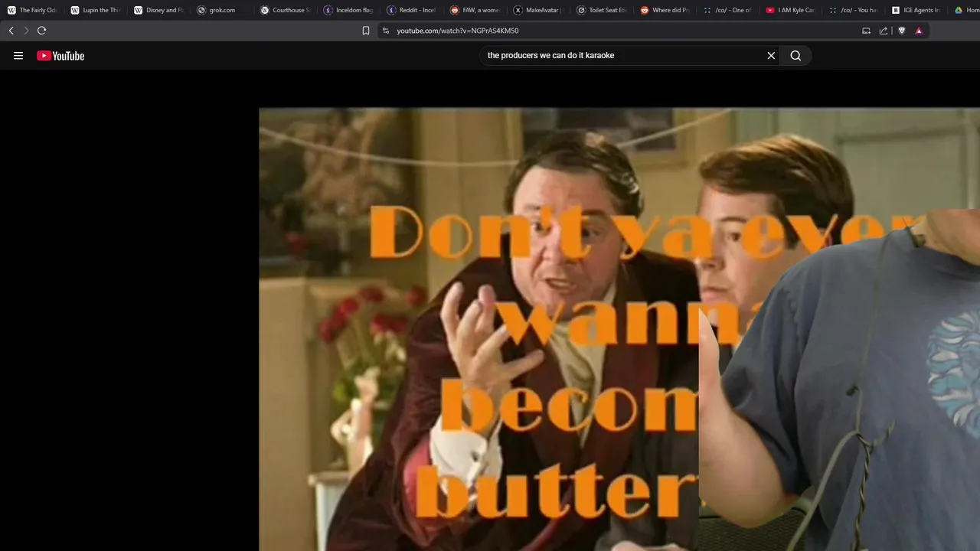This screenshot has width=980, height=551.
Task: Switch to Reddit - Incel tab
Action: (413, 10)
